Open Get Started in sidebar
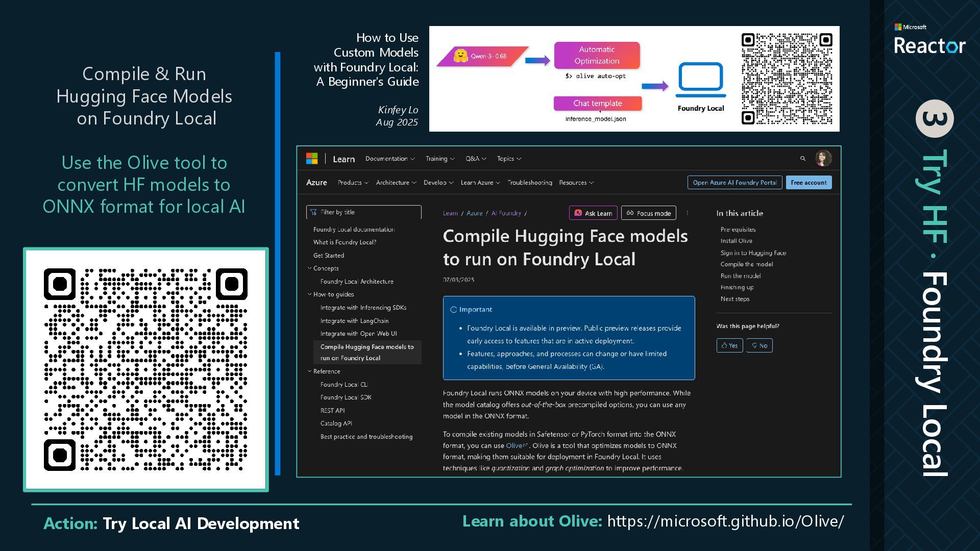Image resolution: width=980 pixels, height=551 pixels. (329, 256)
